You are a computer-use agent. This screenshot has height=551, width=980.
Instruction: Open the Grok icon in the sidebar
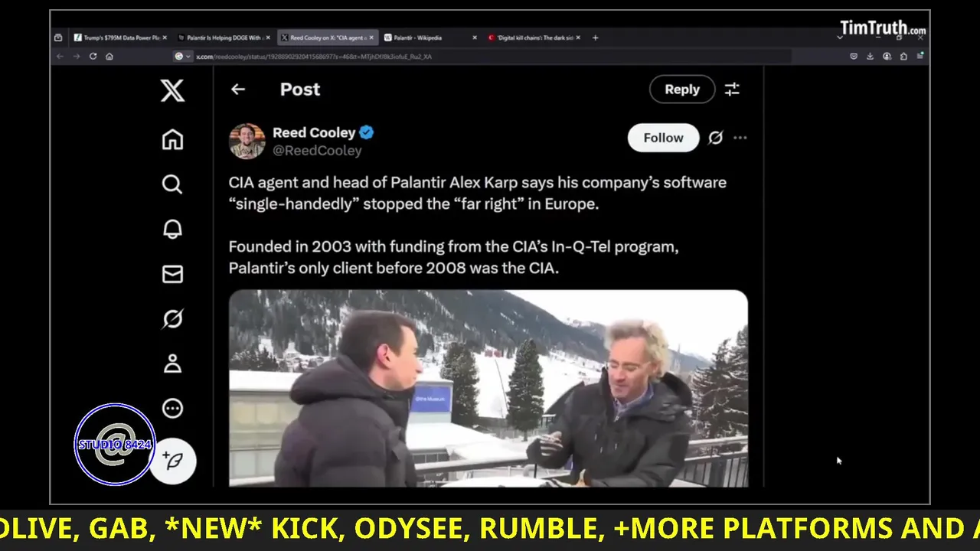pos(172,318)
